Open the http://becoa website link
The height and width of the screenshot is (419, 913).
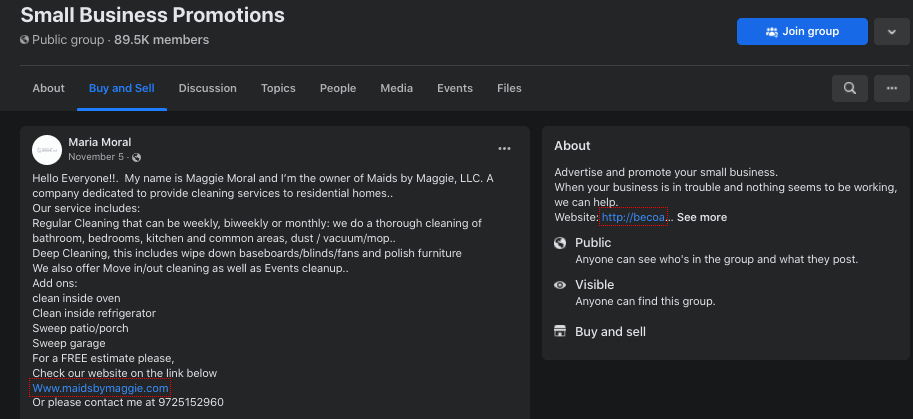coord(633,217)
